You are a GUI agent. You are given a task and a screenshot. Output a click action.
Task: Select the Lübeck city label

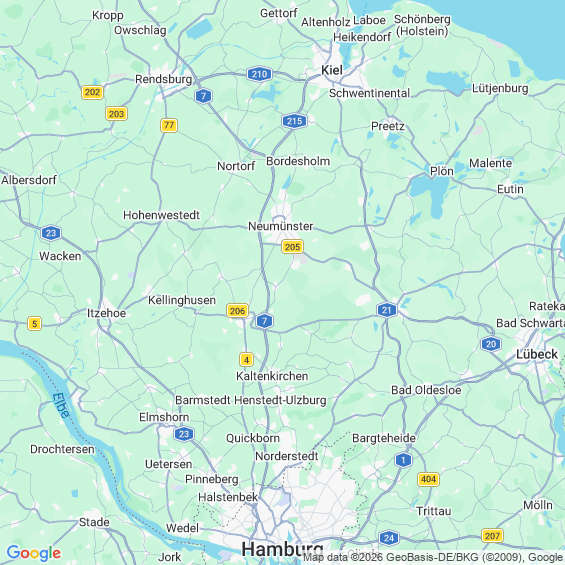pos(537,354)
